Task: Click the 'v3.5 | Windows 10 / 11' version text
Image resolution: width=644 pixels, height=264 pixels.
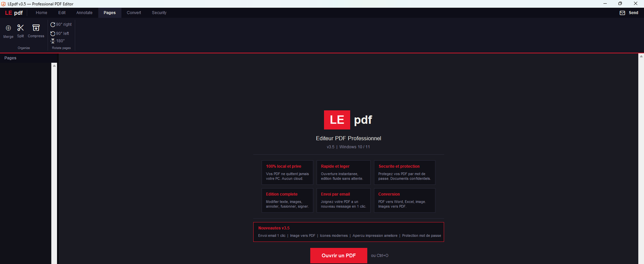Action: pyautogui.click(x=348, y=147)
